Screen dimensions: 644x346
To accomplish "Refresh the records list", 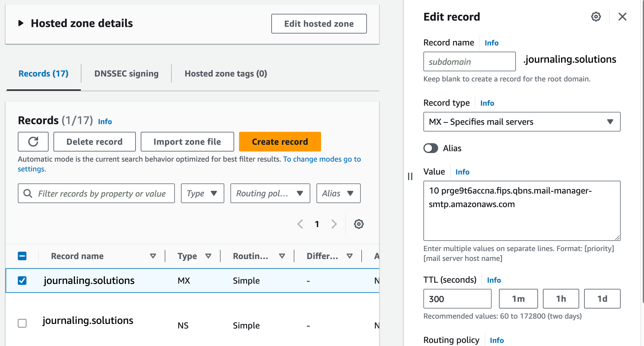I will pos(33,142).
